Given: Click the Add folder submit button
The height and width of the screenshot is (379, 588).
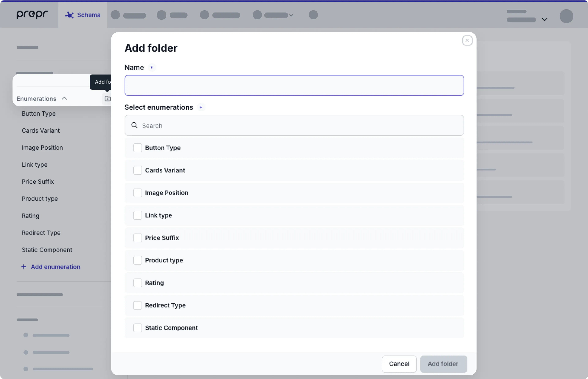Looking at the screenshot, I should click(x=443, y=364).
